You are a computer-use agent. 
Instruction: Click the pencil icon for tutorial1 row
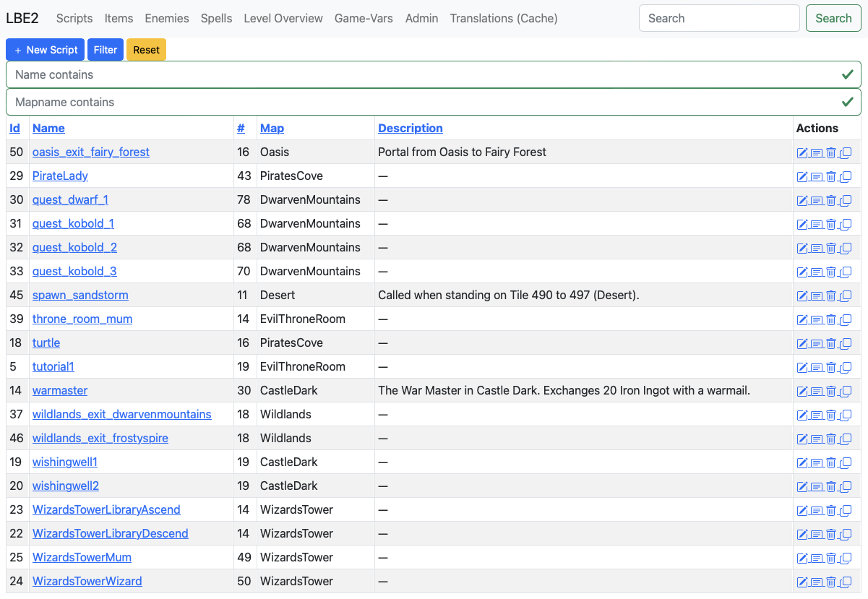point(802,367)
